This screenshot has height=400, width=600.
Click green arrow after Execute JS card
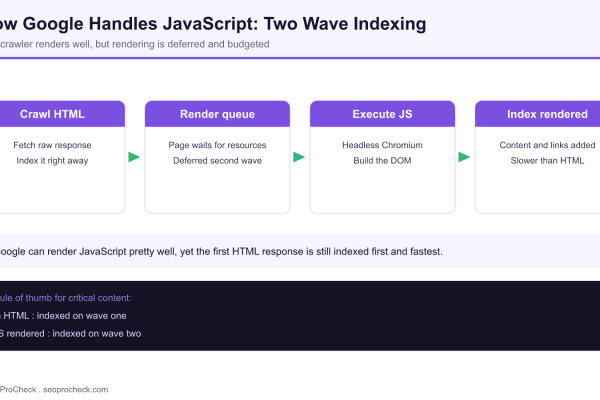coord(464,157)
